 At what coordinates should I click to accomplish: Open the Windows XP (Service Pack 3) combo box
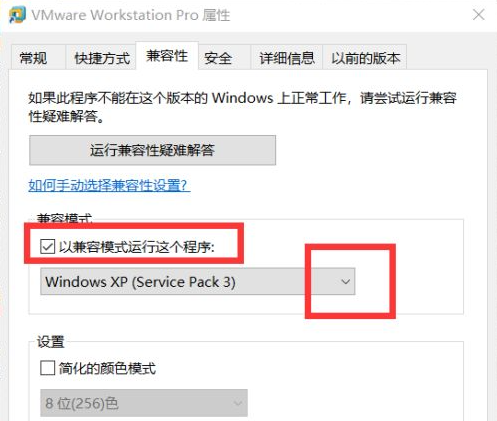point(198,282)
